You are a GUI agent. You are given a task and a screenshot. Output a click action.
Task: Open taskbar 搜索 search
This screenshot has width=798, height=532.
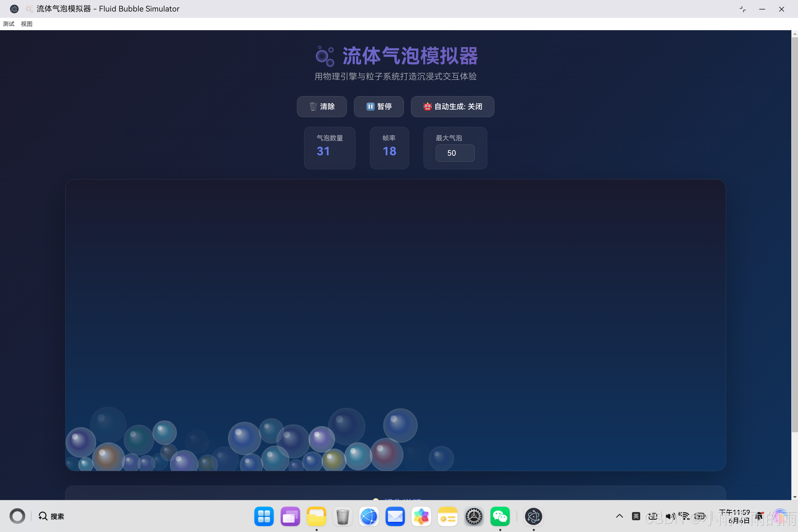51,516
